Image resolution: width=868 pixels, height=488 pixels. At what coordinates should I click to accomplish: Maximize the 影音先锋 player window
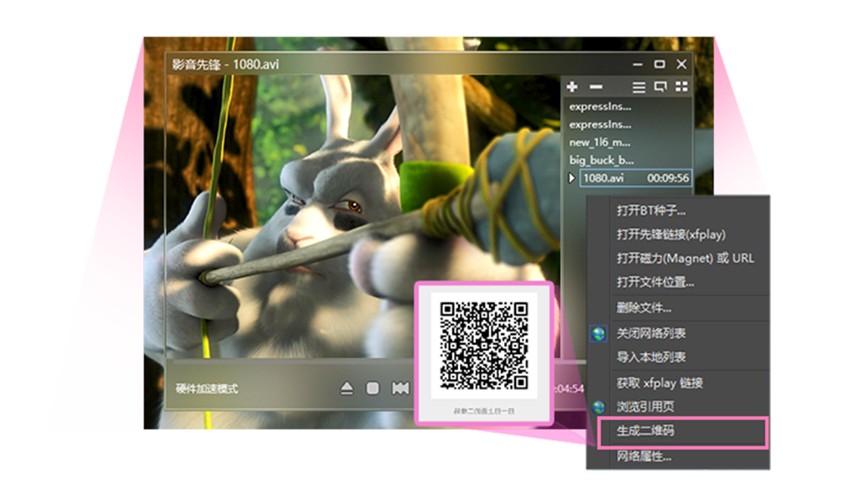coord(659,64)
